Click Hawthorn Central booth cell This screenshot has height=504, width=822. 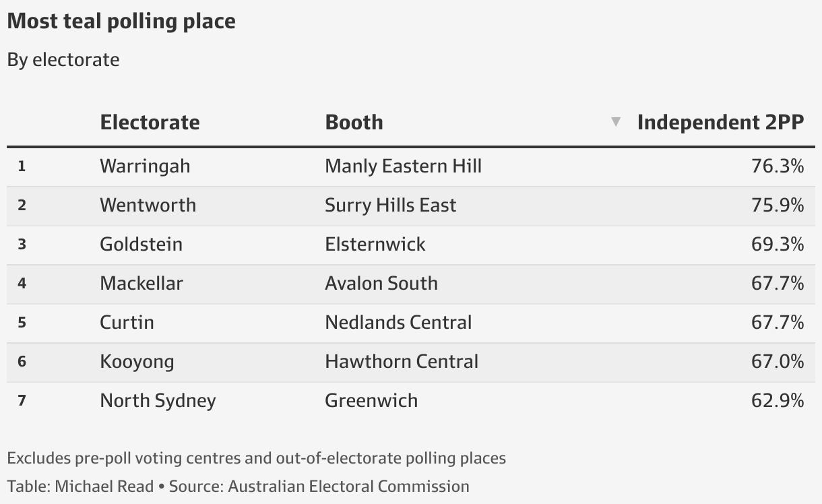tap(402, 361)
